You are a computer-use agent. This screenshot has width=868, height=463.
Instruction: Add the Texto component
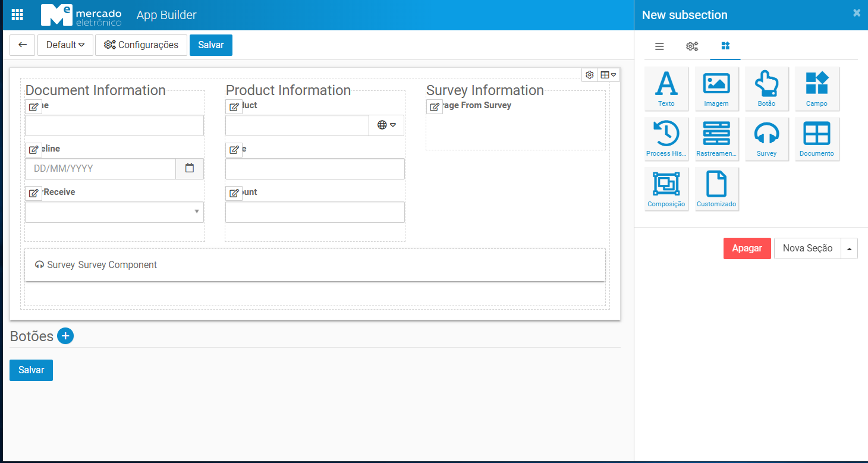click(666, 88)
